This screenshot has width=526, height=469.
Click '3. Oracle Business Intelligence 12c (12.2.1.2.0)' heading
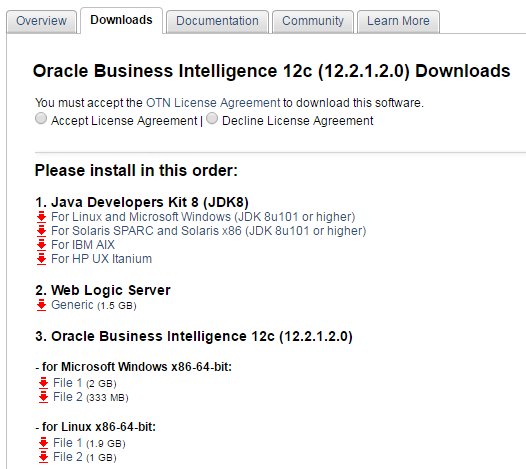coord(194,336)
